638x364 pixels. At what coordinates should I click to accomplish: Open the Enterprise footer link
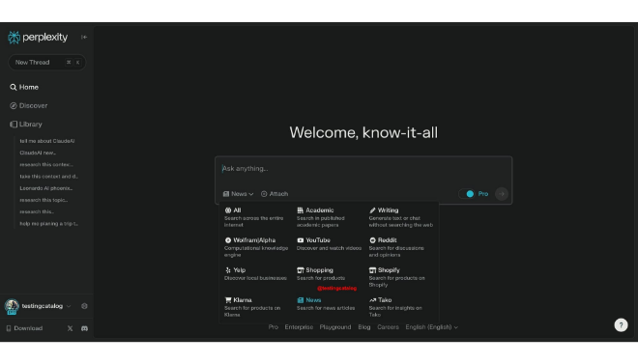tap(299, 327)
